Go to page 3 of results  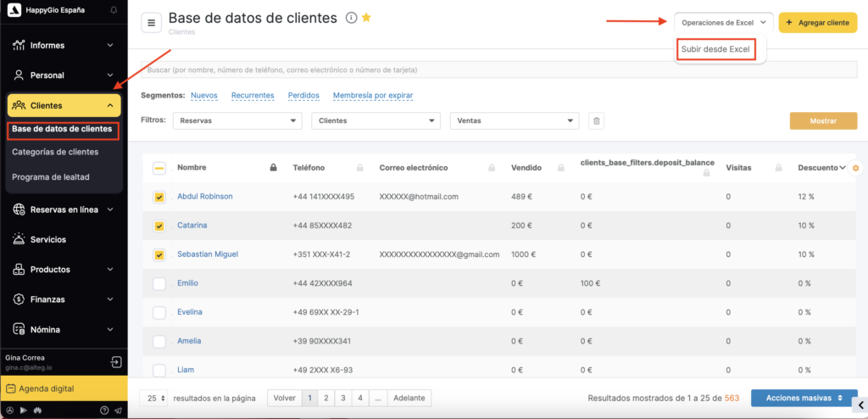click(342, 398)
